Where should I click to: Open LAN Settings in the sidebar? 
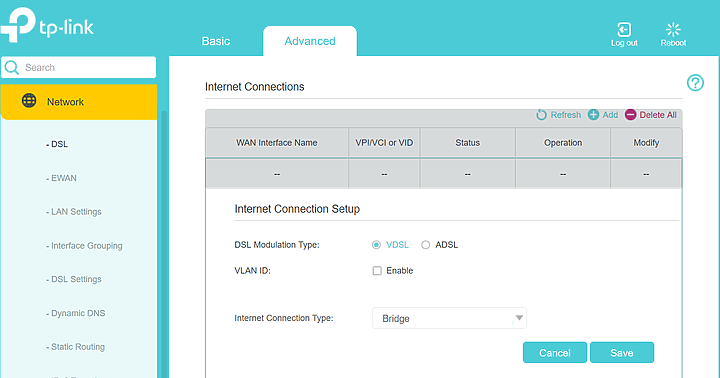coord(73,212)
